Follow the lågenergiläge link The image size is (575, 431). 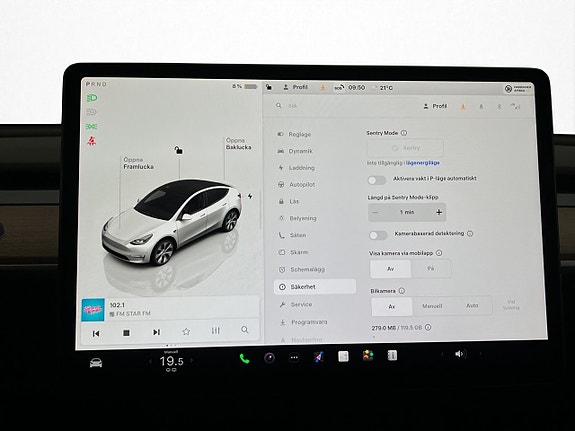(x=423, y=162)
